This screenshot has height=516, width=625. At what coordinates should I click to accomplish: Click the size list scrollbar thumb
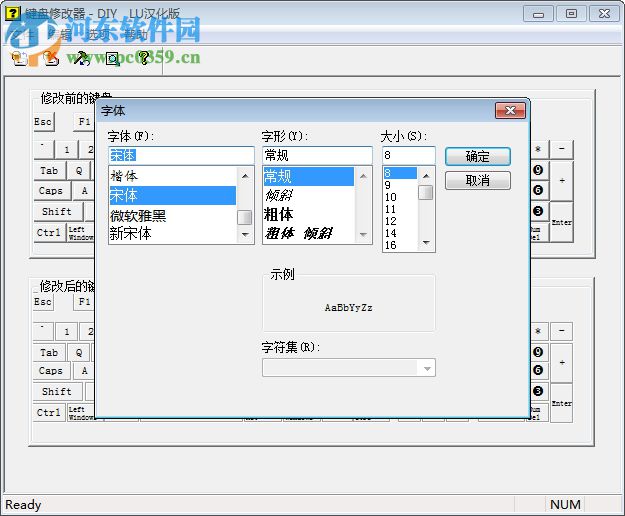426,192
